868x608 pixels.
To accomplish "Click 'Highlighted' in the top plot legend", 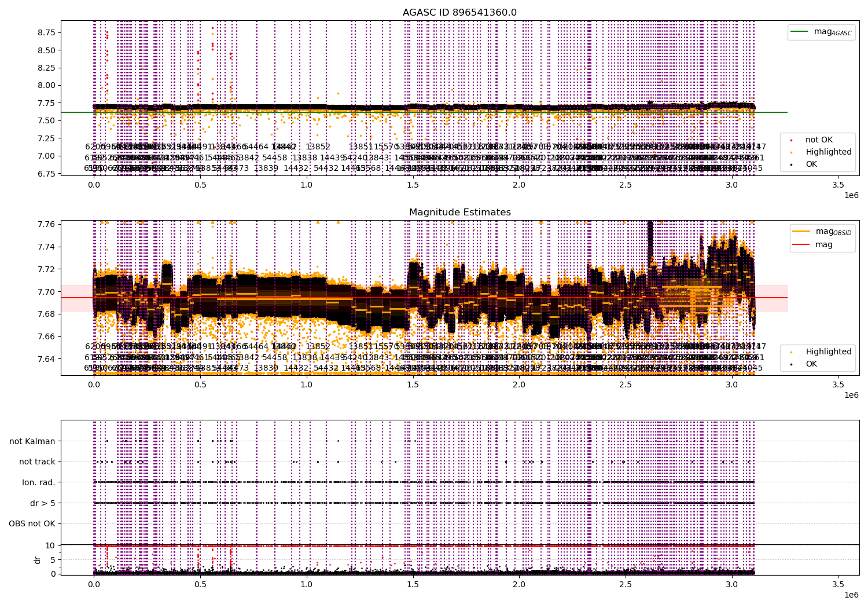I will click(x=829, y=152).
